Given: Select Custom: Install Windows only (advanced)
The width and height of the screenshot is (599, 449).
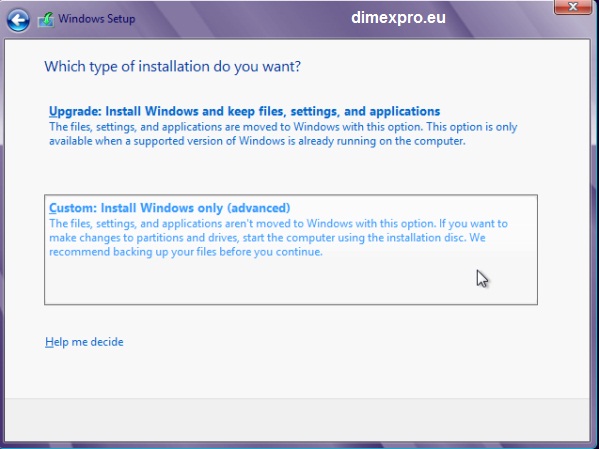Looking at the screenshot, I should click(x=291, y=250).
